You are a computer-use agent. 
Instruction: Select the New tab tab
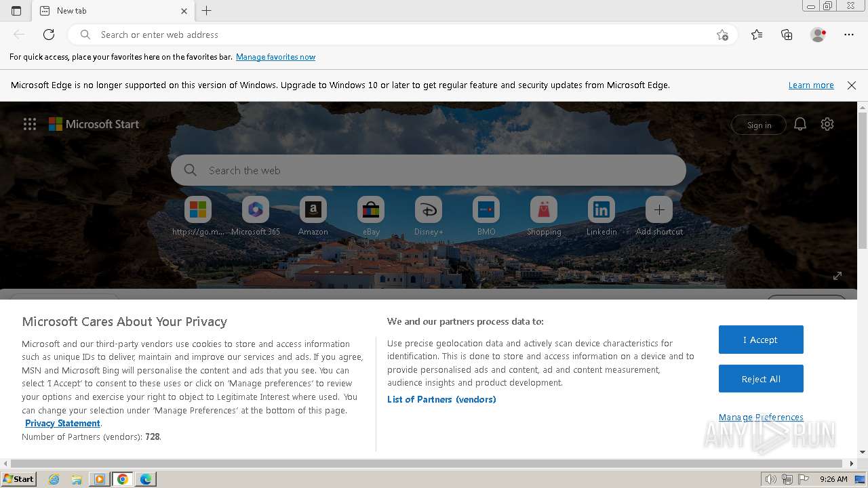coord(113,11)
